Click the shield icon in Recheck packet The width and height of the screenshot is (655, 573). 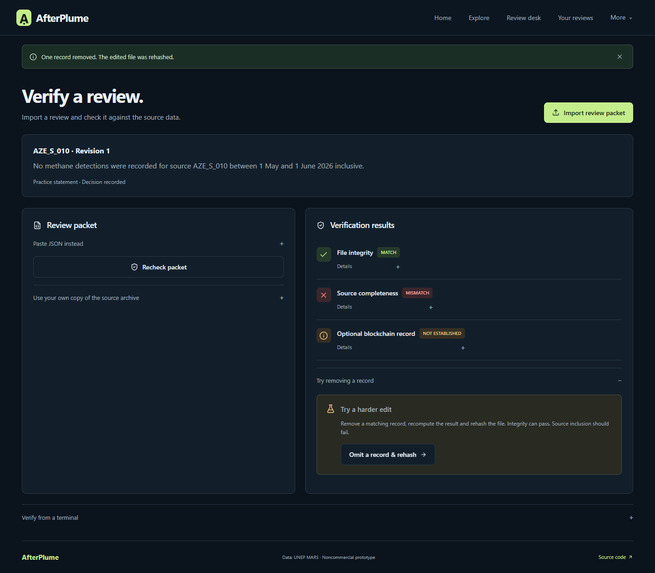134,267
